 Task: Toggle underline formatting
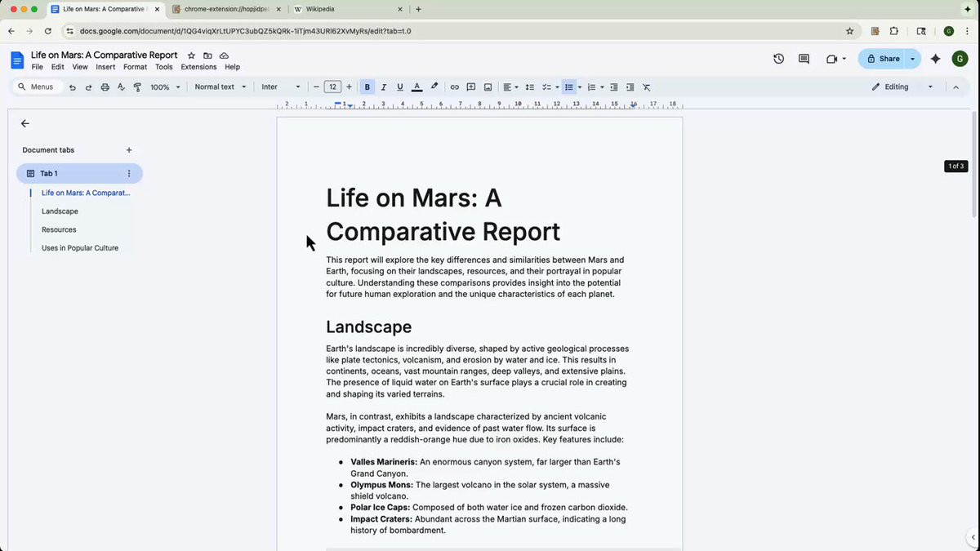(x=400, y=87)
